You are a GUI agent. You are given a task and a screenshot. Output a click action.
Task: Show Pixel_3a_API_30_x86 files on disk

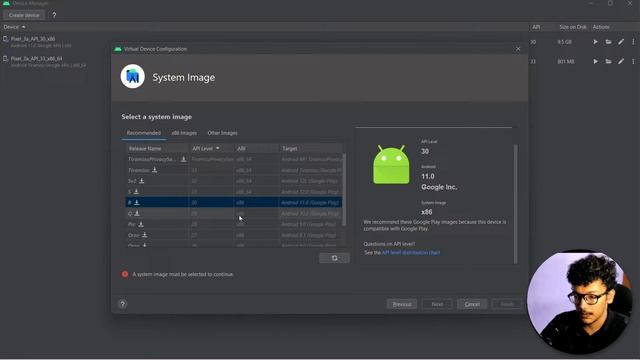tap(608, 42)
